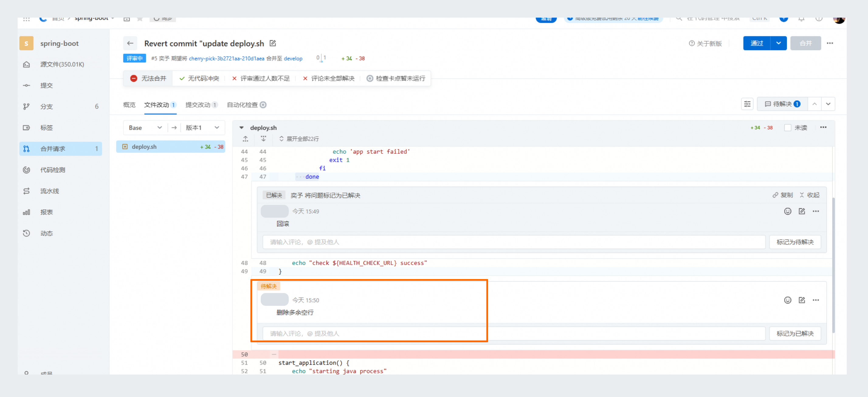Open reports section in sidebar
868x397 pixels.
61,212
